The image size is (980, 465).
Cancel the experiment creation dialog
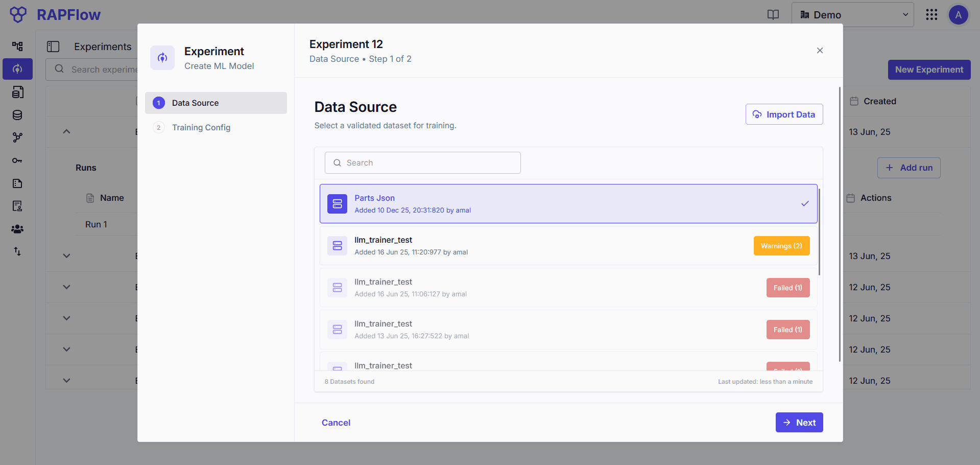[x=336, y=423]
